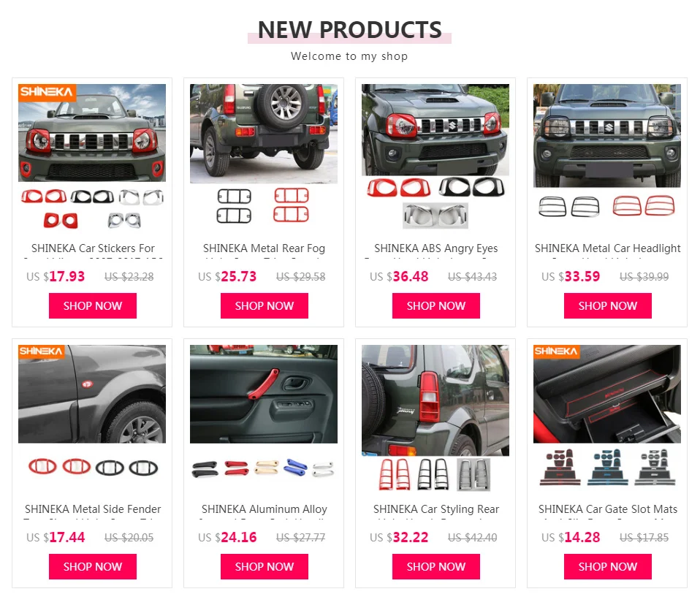Open the SHINEKA Car Stickers For title link
Screen dimensions: 700x605
(x=93, y=248)
